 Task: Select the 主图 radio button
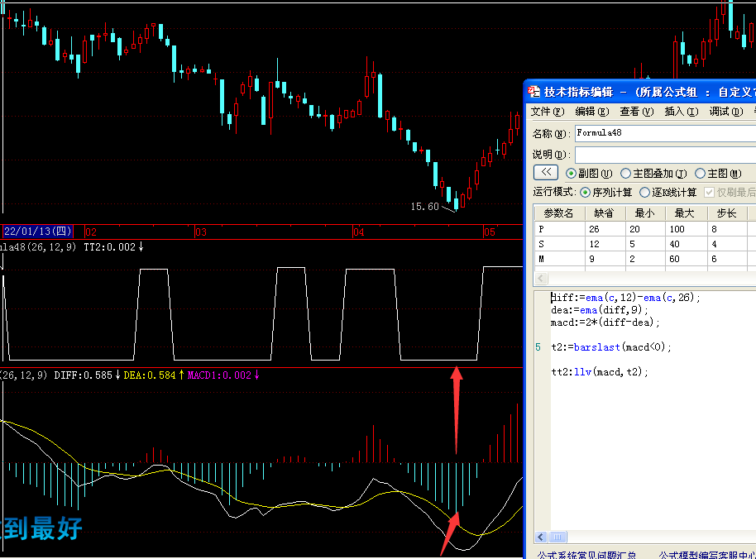pos(700,174)
